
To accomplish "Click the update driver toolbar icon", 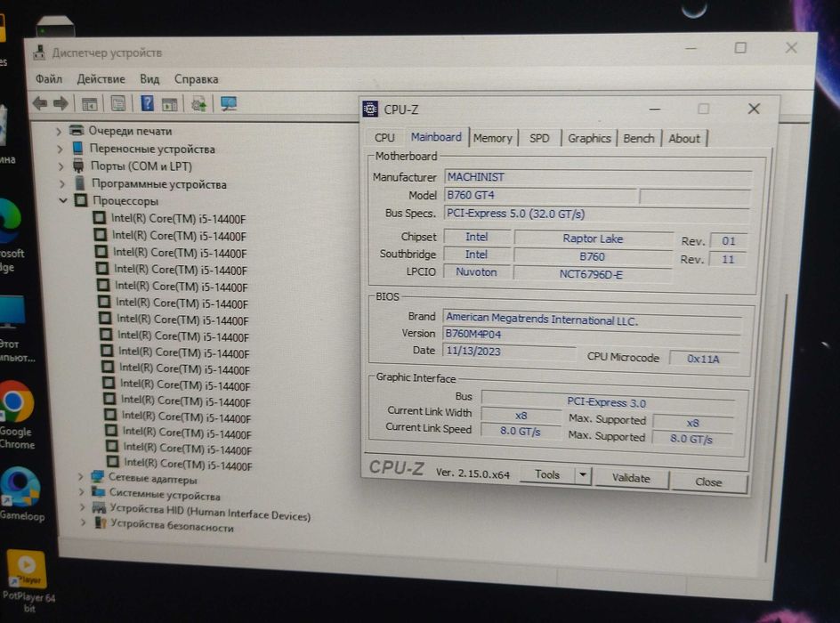I will pyautogui.click(x=199, y=103).
